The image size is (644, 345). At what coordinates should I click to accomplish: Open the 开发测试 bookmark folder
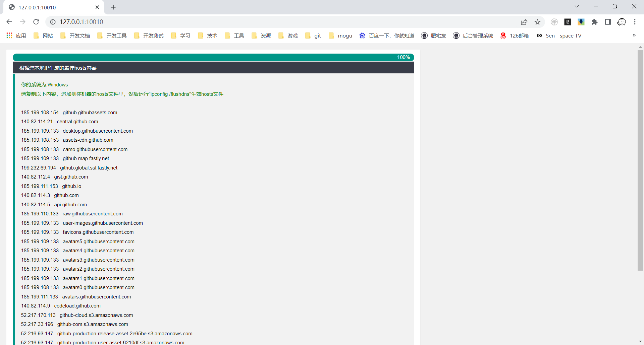149,36
